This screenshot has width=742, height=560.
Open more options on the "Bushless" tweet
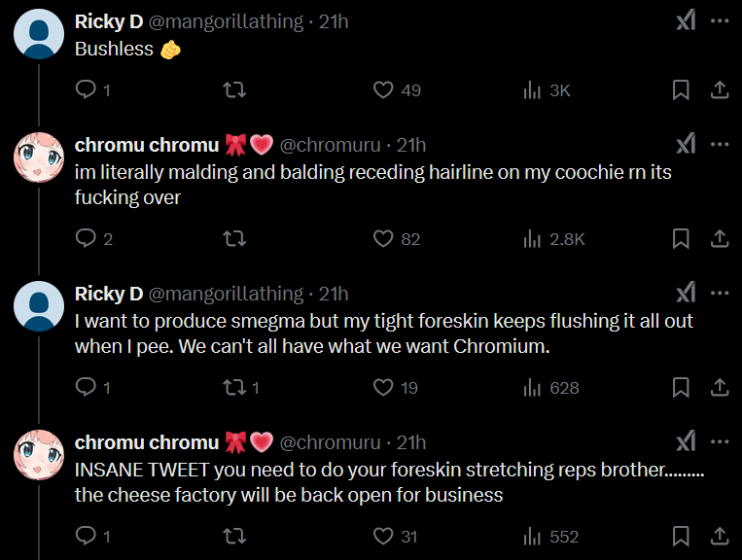720,20
